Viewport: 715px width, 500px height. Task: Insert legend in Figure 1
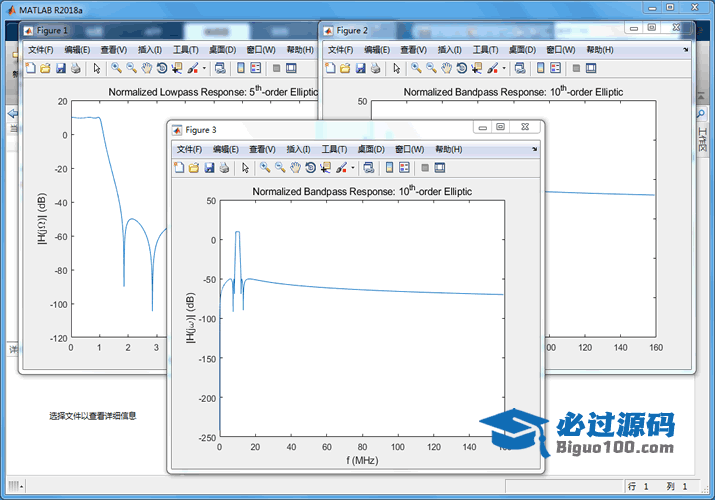click(x=256, y=68)
